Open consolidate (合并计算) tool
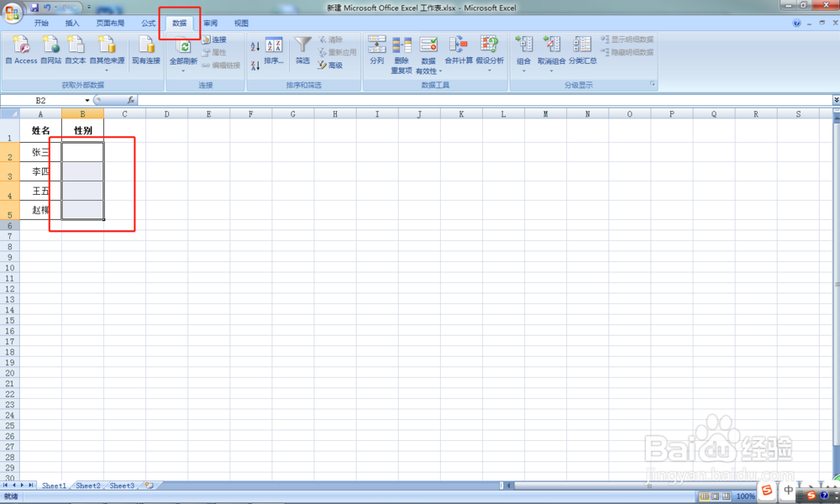The width and height of the screenshot is (840, 504). [459, 50]
